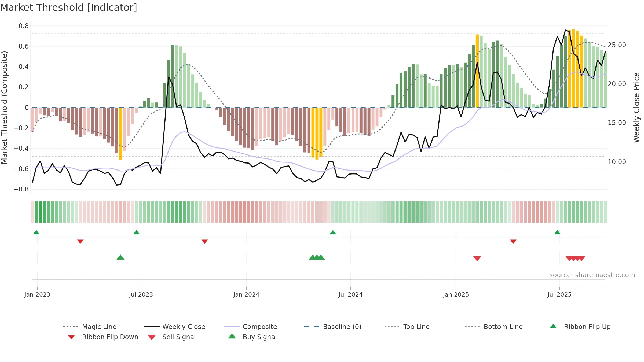Click the Jul 2025 x-axis label
The height and width of the screenshot is (362, 644).
pyautogui.click(x=559, y=294)
